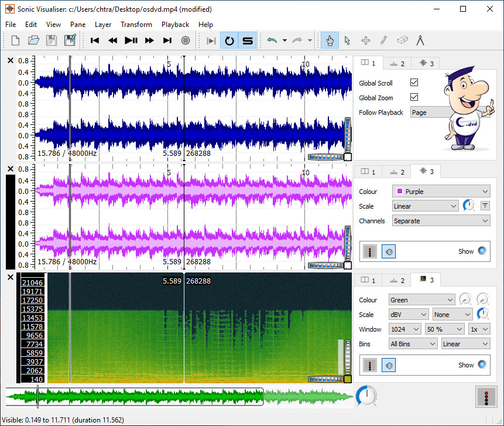504x426 pixels.
Task: Open the Window size 1024 dropdown
Action: tap(405, 329)
